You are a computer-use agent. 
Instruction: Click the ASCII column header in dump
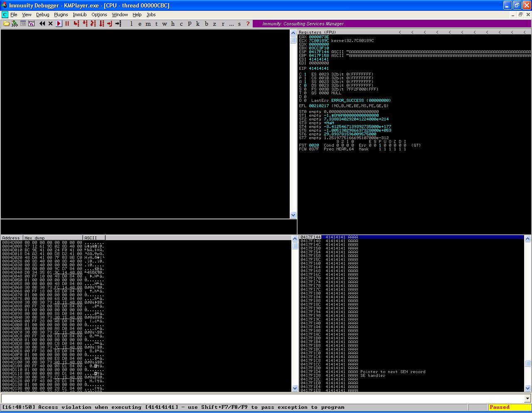click(x=94, y=238)
